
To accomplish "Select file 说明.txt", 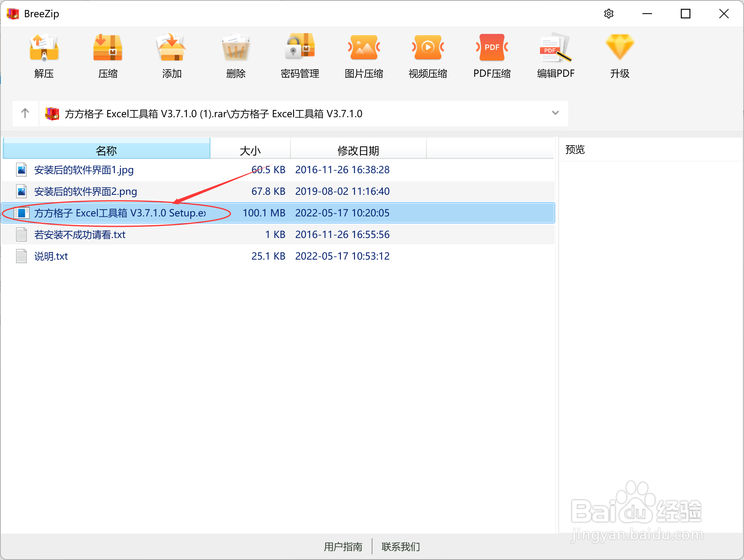I will click(x=51, y=256).
